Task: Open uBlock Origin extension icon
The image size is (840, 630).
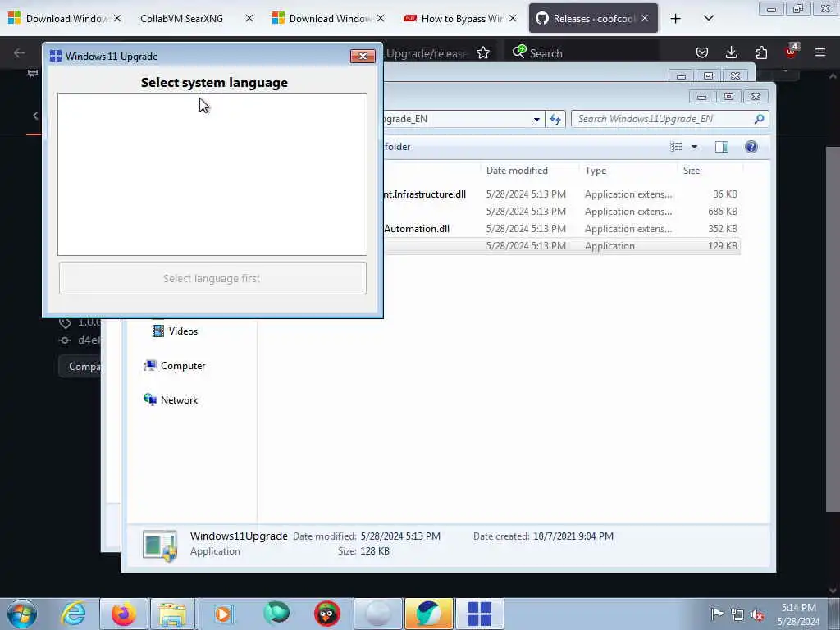Action: click(x=791, y=52)
